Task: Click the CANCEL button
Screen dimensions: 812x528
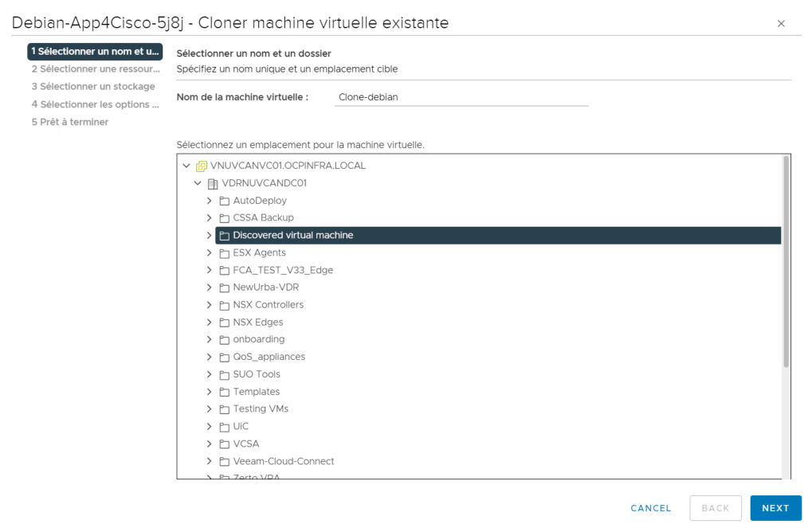Action: tap(650, 508)
